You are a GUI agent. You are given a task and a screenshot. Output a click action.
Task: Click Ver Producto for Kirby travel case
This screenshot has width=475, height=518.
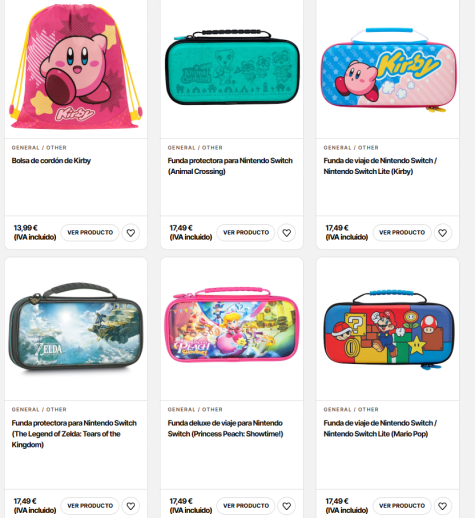click(x=402, y=233)
